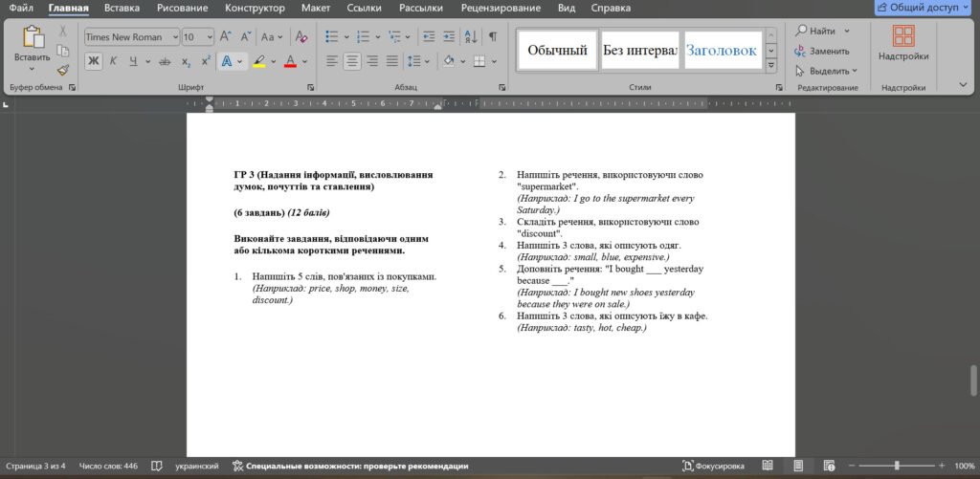This screenshot has width=980, height=479.
Task: Increase font size with the A˄ icon
Action: point(226,37)
